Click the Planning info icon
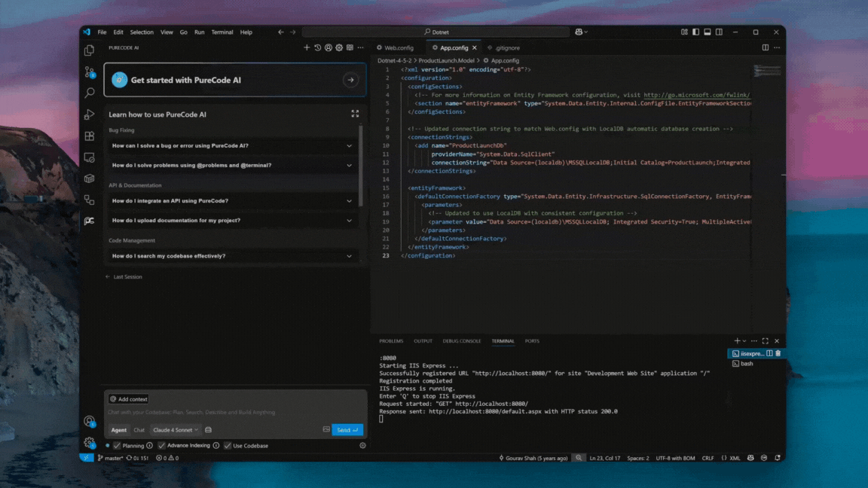 pyautogui.click(x=149, y=445)
